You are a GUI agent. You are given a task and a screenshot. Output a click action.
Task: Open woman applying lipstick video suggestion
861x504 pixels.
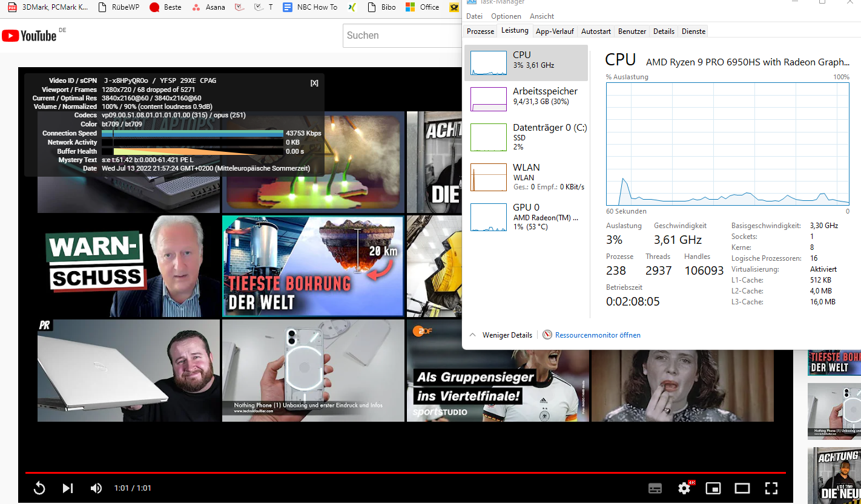(682, 385)
